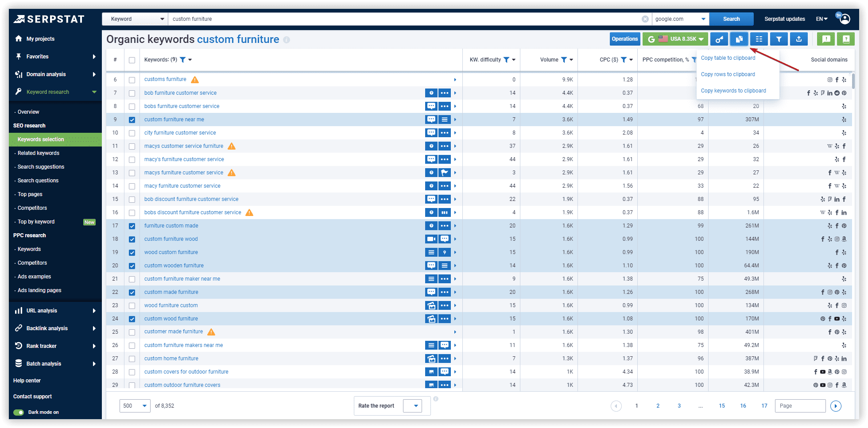Viewport: 868px width, 428px height.
Task: Click the Keyword research key icon in sidebar
Action: [x=18, y=92]
